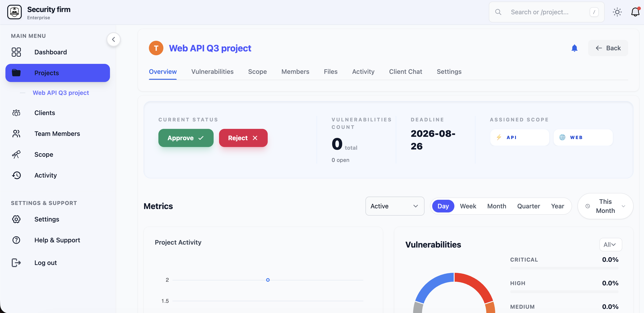Click the '0 open' vulnerabilities text

(340, 160)
